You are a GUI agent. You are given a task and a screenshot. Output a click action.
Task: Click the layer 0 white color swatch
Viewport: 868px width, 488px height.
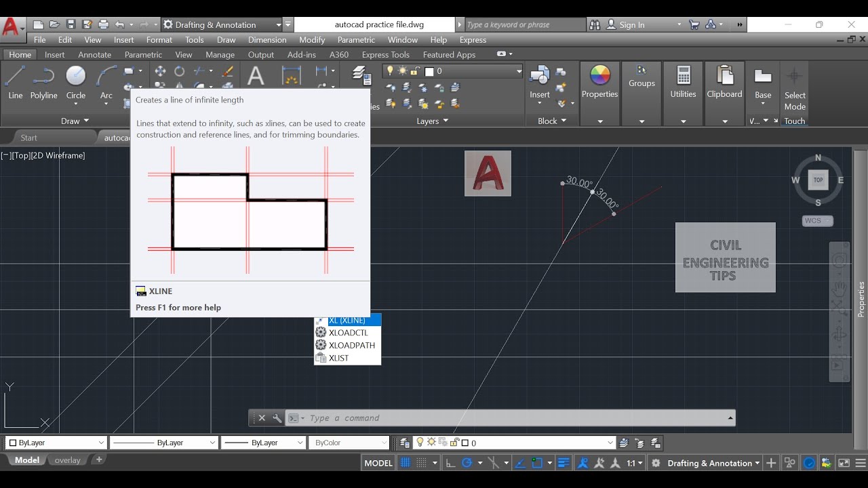(429, 71)
